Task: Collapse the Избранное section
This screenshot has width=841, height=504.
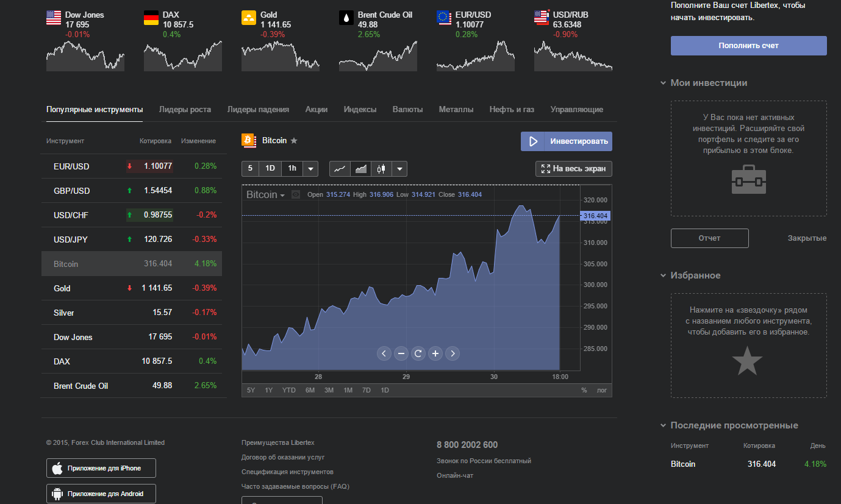Action: (x=663, y=275)
